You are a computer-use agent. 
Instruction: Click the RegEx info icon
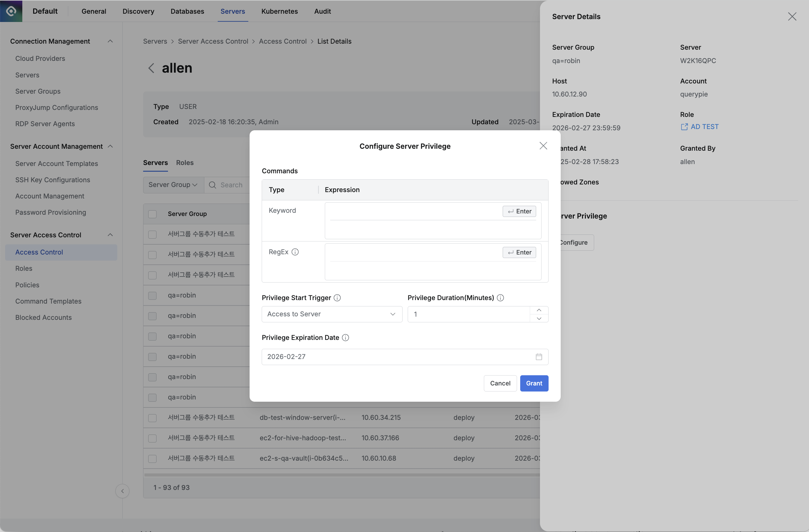tap(295, 252)
